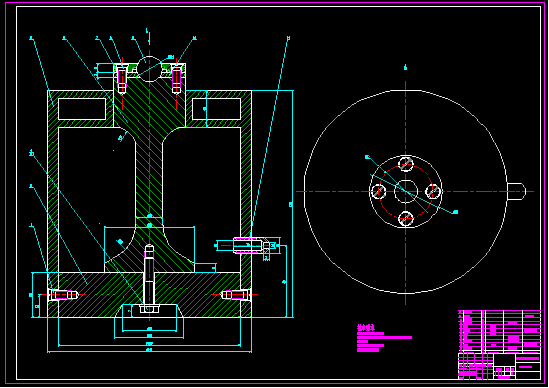Select the hex nut under base plate
This screenshot has width=549, height=388.
click(x=150, y=309)
